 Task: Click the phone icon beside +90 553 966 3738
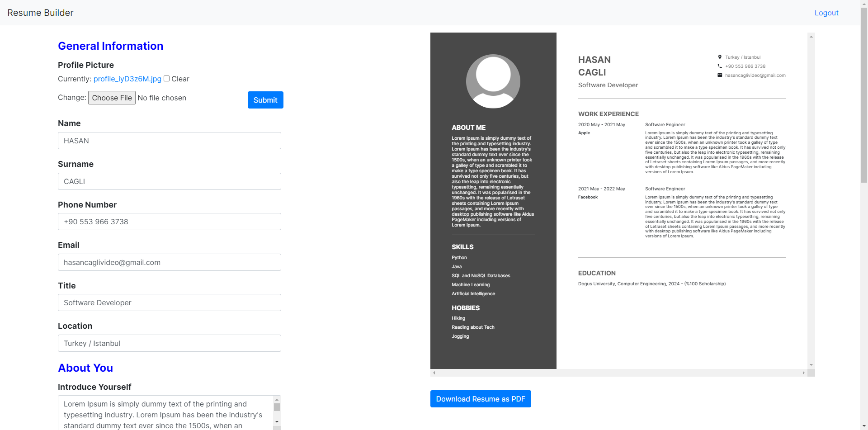[720, 66]
